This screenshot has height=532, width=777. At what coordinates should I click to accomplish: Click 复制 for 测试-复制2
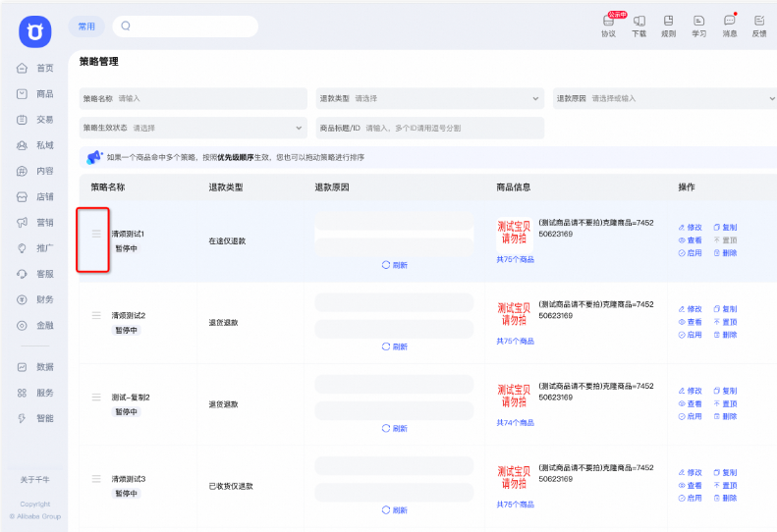(x=726, y=391)
